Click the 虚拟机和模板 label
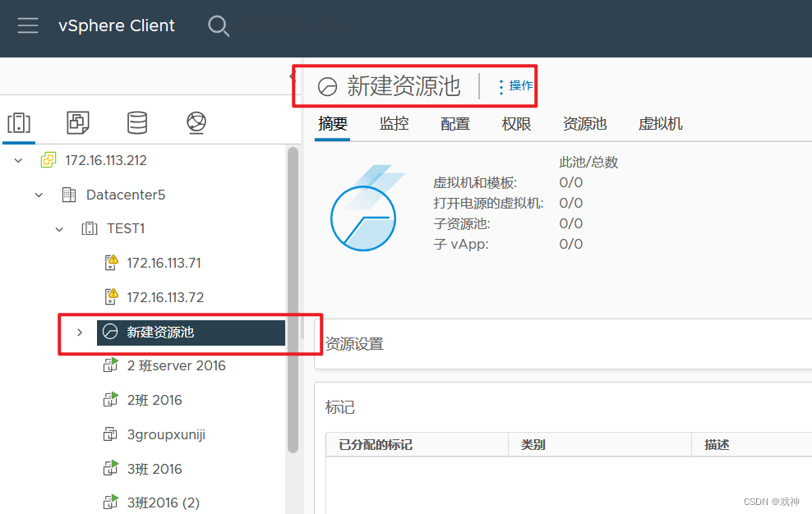Screen dimensions: 812x514 (x=475, y=183)
